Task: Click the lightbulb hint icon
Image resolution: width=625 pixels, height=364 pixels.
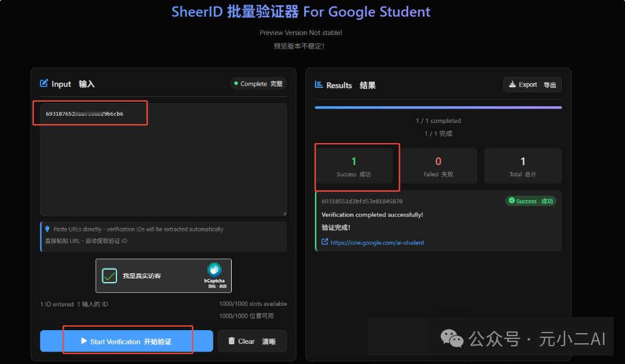Action: click(x=48, y=229)
